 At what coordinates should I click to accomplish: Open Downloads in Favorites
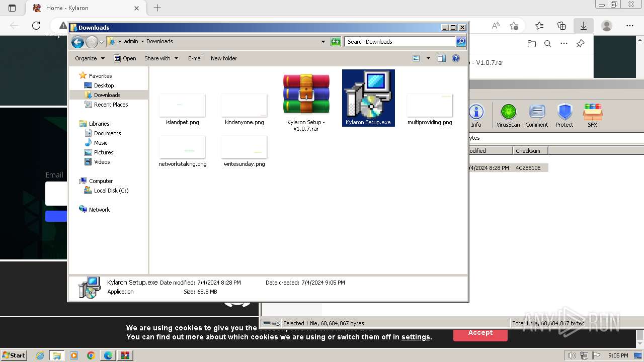(x=107, y=95)
